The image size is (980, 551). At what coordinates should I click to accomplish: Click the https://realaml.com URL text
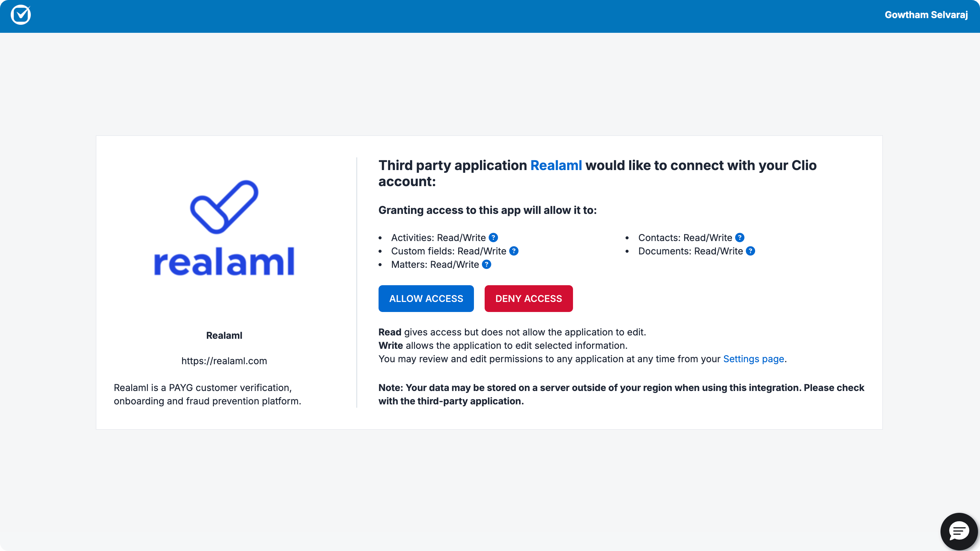pos(224,361)
